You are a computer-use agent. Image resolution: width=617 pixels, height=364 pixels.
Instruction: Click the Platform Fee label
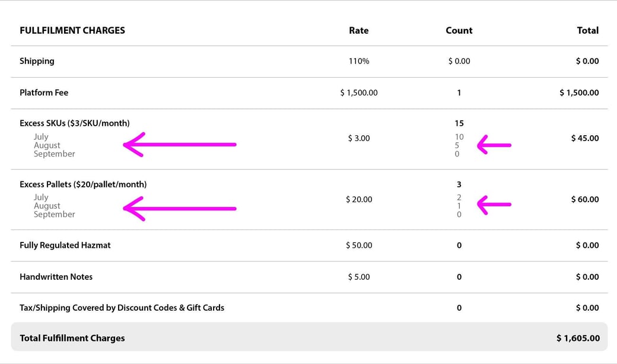point(44,92)
